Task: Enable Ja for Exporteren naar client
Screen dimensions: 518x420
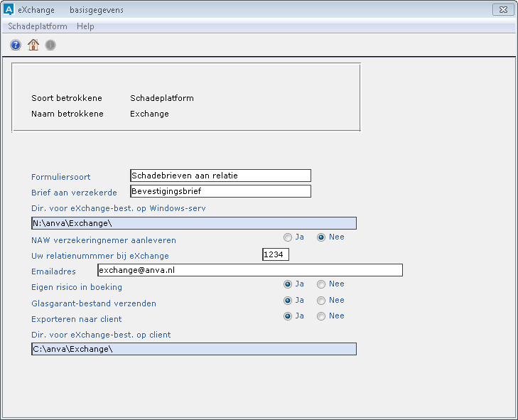Action: pos(288,316)
